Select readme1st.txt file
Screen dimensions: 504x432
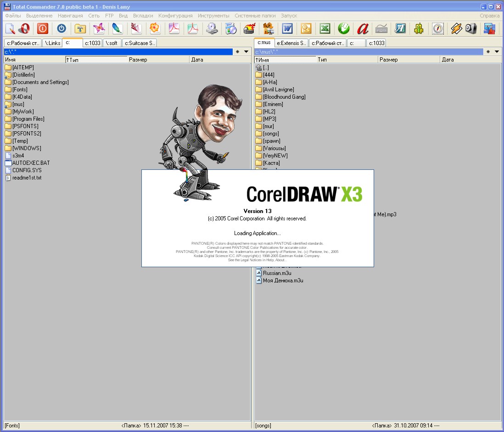(x=23, y=178)
